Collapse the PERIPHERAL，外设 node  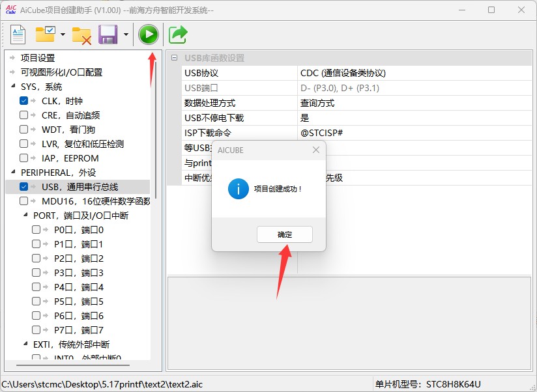coord(13,172)
